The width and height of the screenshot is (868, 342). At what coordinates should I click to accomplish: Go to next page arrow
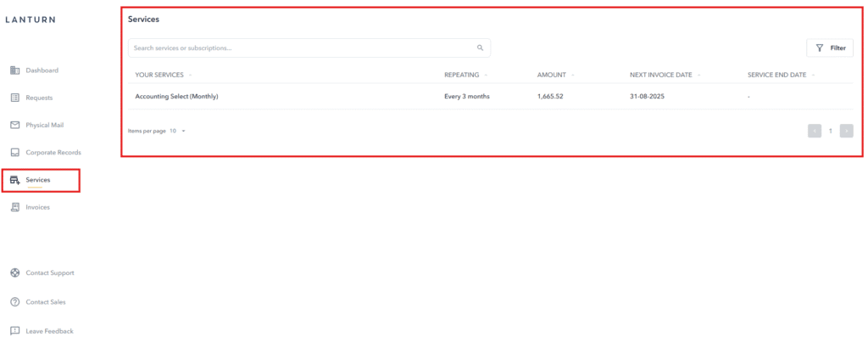tap(846, 132)
